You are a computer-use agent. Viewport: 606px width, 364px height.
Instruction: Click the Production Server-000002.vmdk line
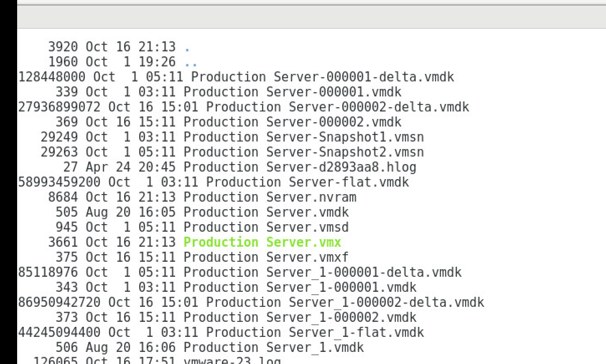292,122
